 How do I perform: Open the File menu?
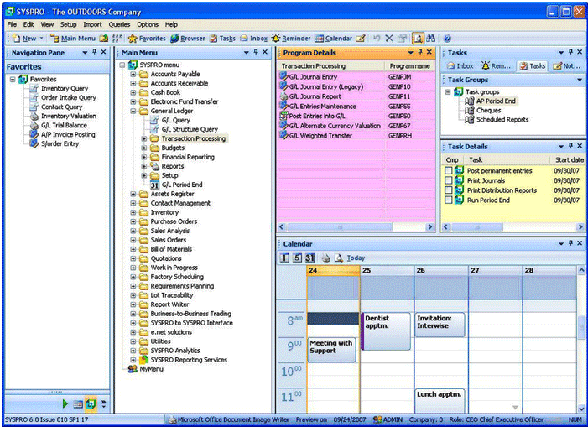pyautogui.click(x=12, y=25)
